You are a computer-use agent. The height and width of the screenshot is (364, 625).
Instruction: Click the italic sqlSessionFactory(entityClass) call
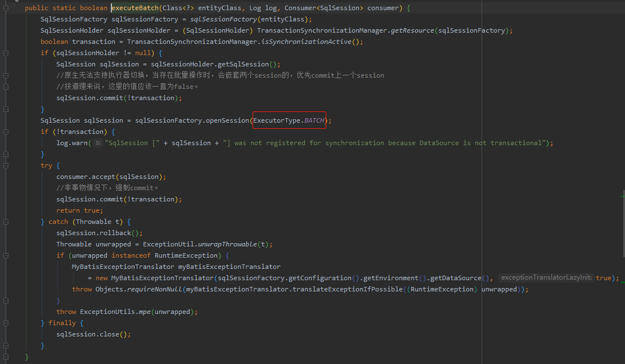point(249,19)
